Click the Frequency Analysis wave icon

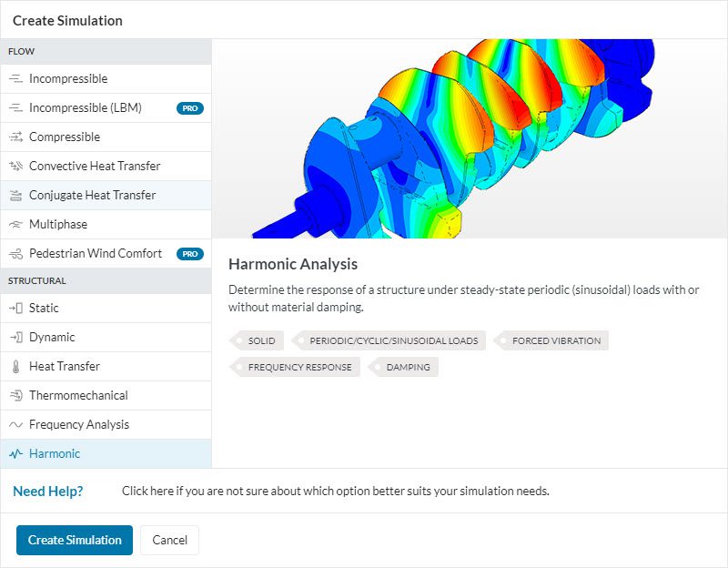[15, 425]
